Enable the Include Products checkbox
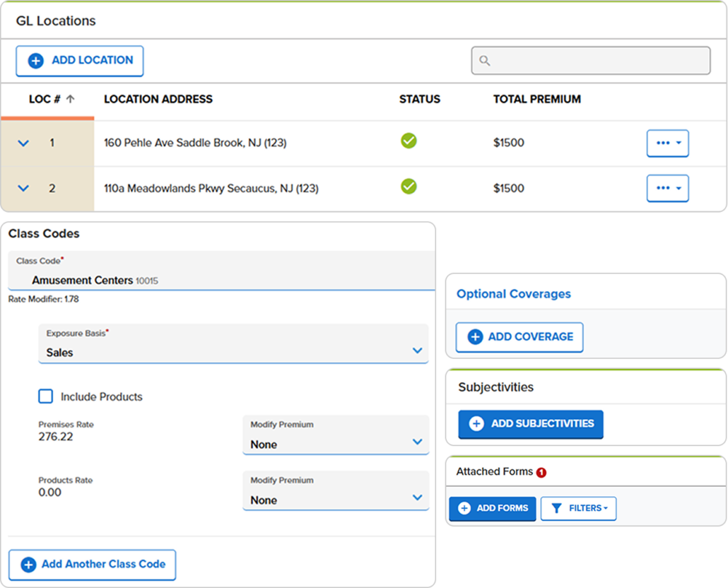This screenshot has height=588, width=728. (x=46, y=396)
